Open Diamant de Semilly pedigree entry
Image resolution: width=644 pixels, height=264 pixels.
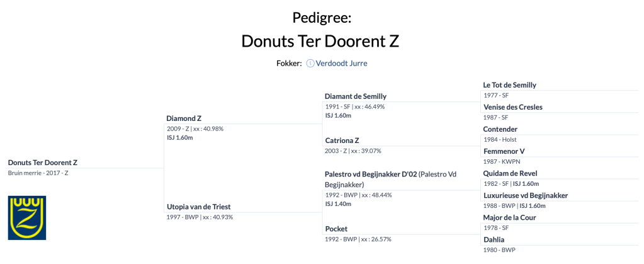tap(356, 96)
